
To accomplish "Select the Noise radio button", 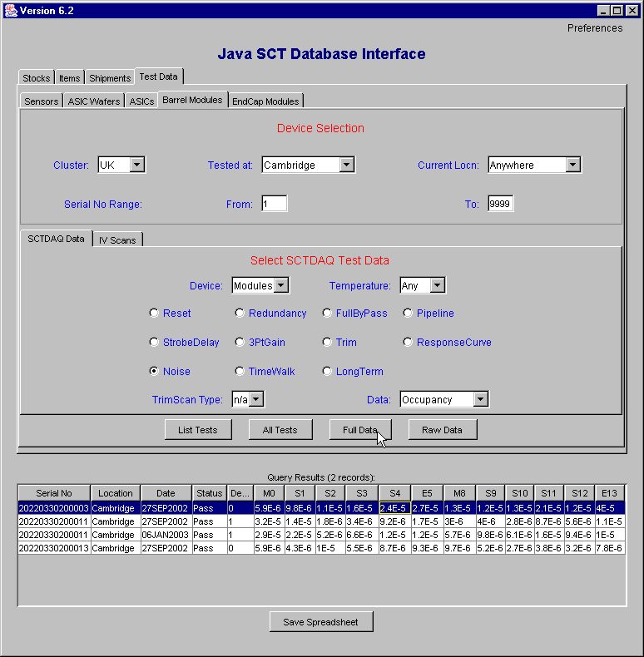I will (x=154, y=371).
